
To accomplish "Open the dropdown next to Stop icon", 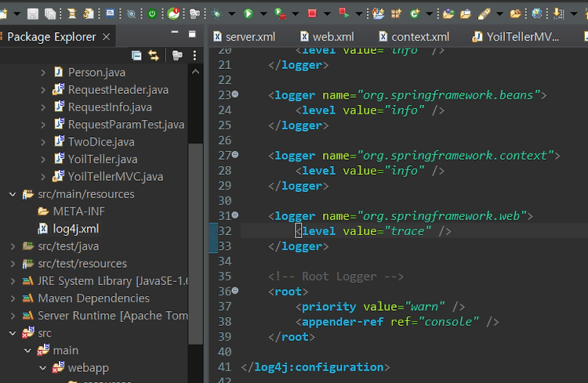I will click(328, 14).
